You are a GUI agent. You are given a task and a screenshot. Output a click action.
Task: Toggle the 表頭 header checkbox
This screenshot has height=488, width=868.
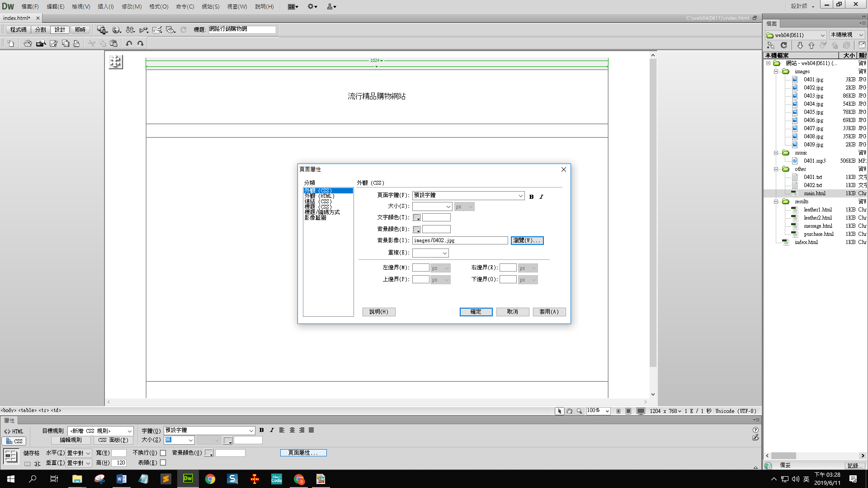click(163, 463)
